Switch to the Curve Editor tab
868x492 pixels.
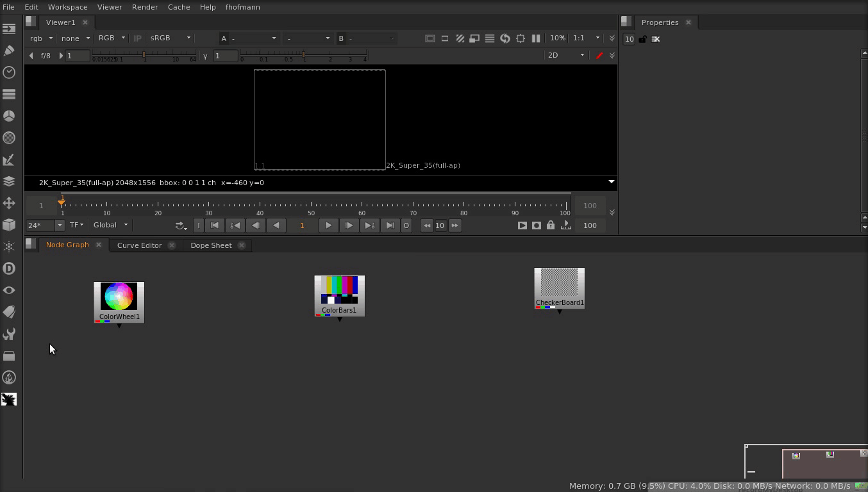139,245
